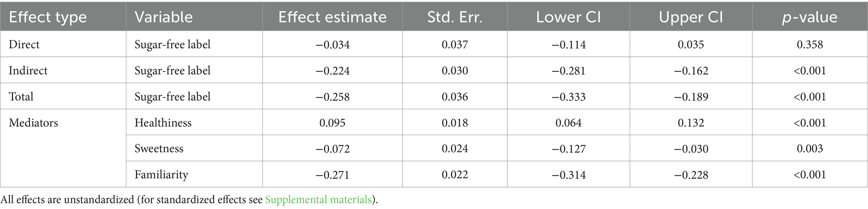This screenshot has width=868, height=209.
Task: Click the Healthiness variable cell
Action: [x=163, y=123]
